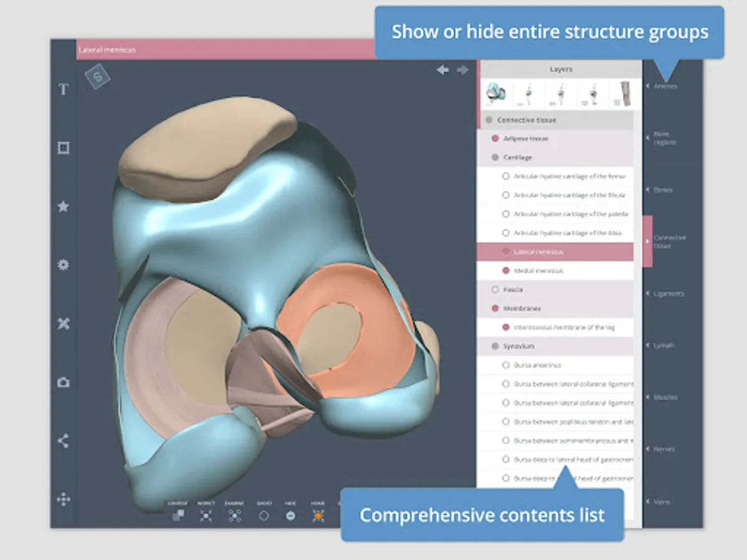This screenshot has height=560, width=747.
Task: Toggle visibility of articular cartilage of the patella
Action: [x=505, y=214]
